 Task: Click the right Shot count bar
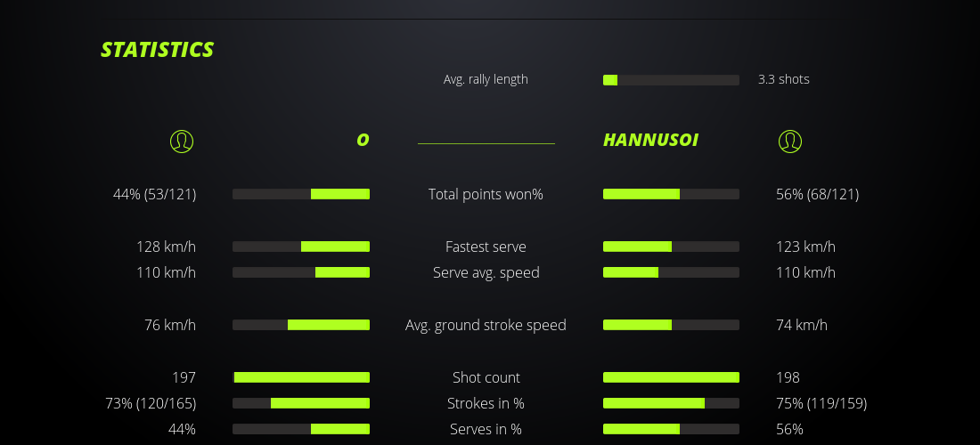671,377
